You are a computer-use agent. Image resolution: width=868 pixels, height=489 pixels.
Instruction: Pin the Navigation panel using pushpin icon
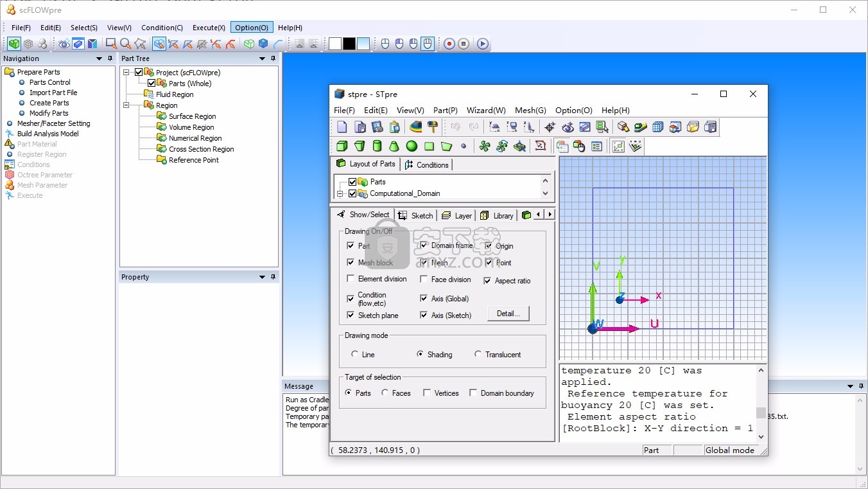point(110,58)
